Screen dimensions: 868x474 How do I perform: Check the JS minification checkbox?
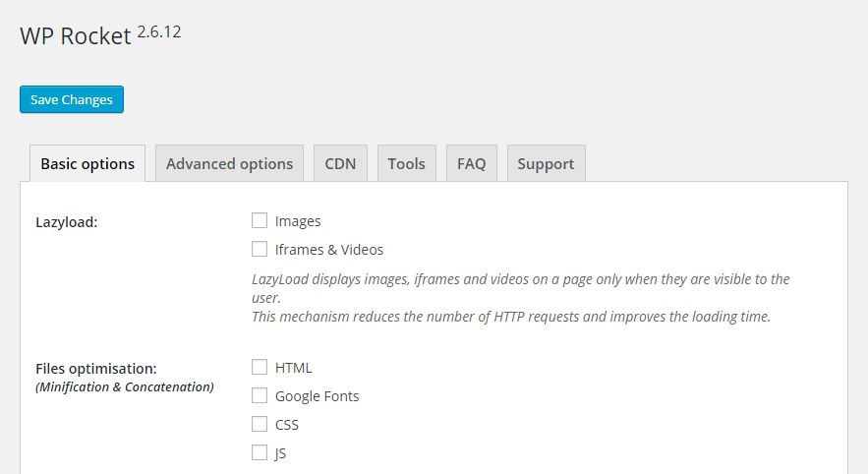click(260, 452)
